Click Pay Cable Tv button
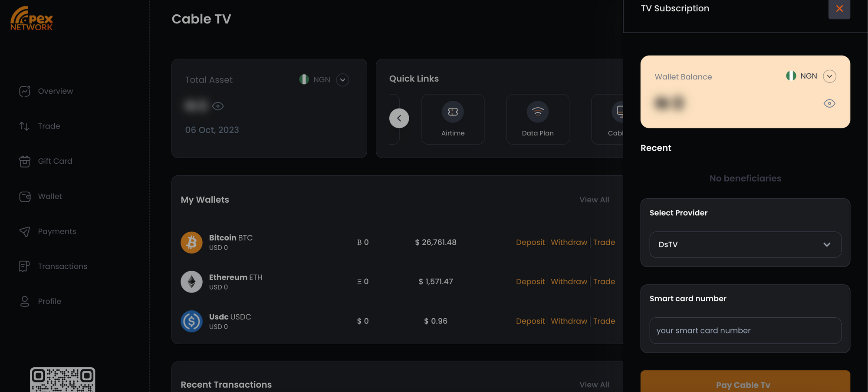Screen dimensions: 868x392 pos(745,381)
